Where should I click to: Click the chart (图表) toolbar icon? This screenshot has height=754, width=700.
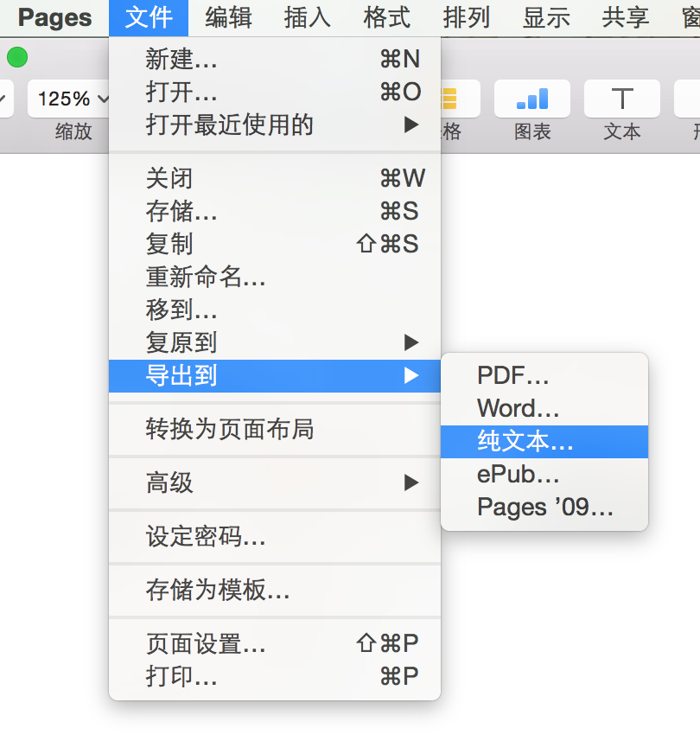[531, 99]
